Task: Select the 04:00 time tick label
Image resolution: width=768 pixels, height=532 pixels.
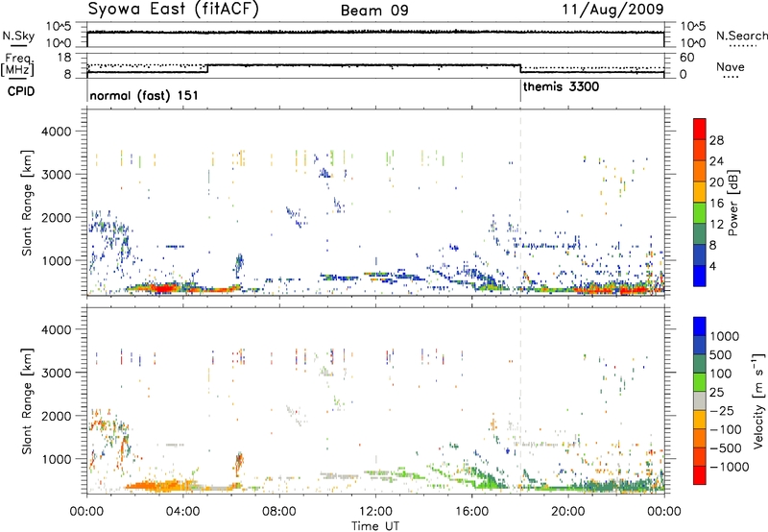Action: pos(183,512)
